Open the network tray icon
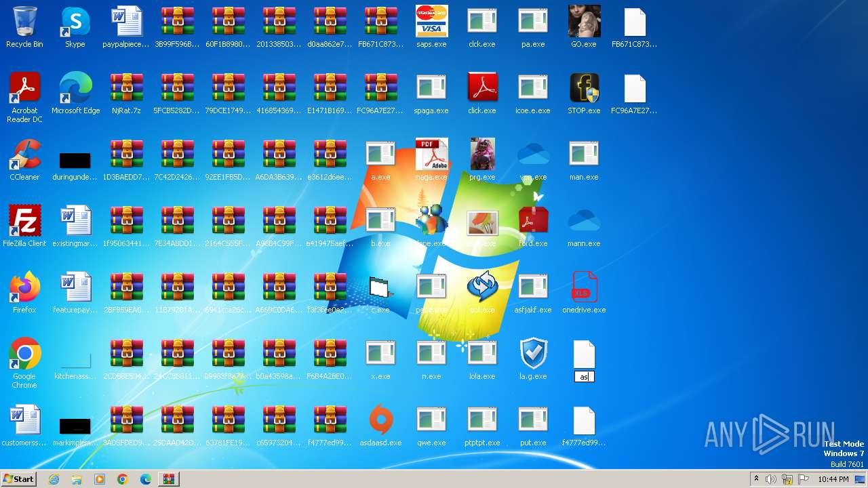 coord(787,479)
